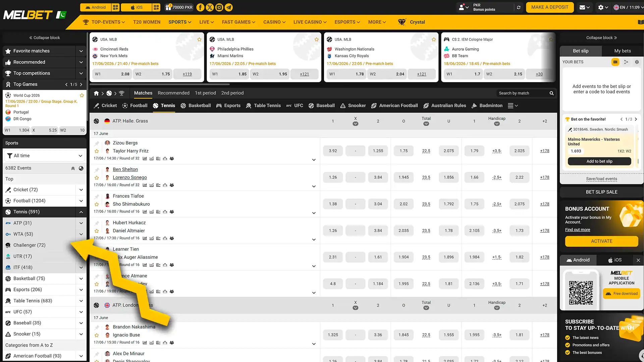Click the ACTIVATE bonus button
Image resolution: width=644 pixels, height=362 pixels.
(x=601, y=241)
